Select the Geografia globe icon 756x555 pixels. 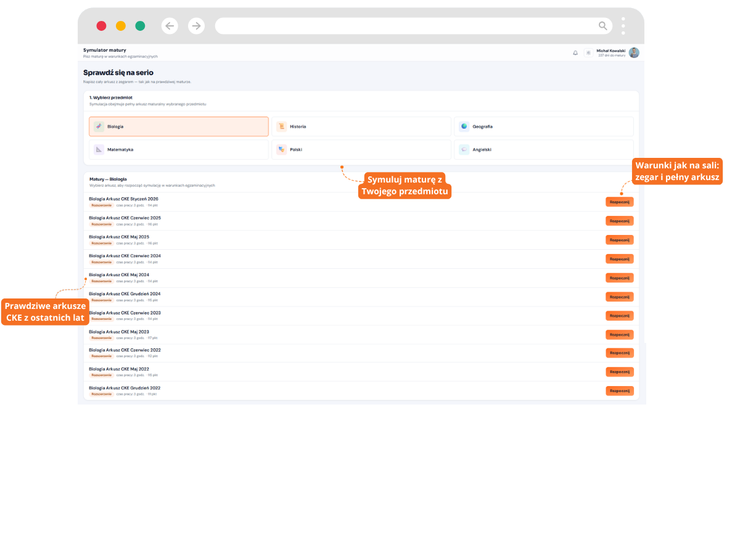464,126
